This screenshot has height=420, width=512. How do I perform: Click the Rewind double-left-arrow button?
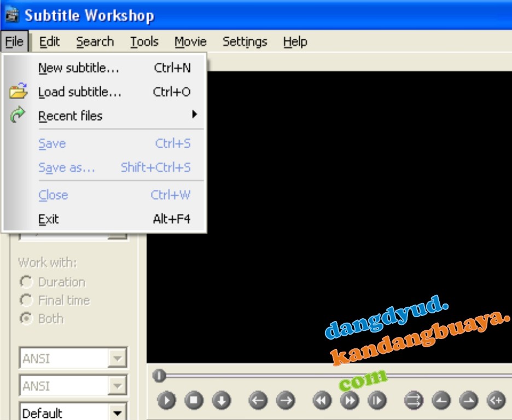[322, 400]
